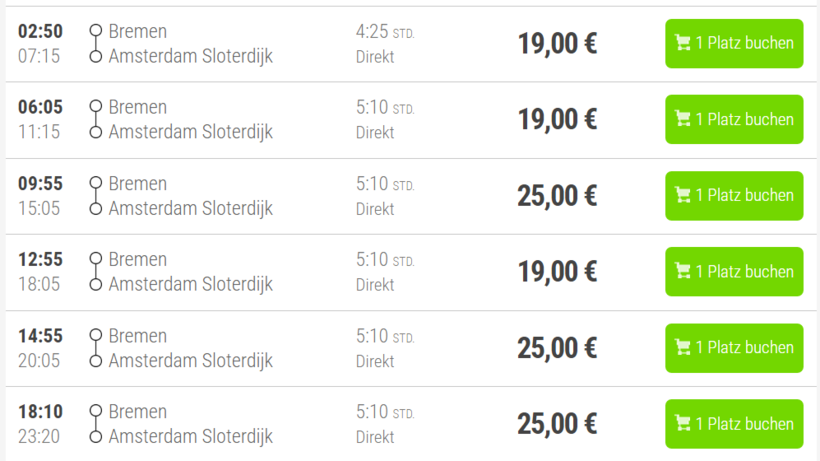Screen dimensions: 820x461
Task: Click 'Amsterdam Sloterdijk' arriving at 20:05
Action: (x=190, y=360)
